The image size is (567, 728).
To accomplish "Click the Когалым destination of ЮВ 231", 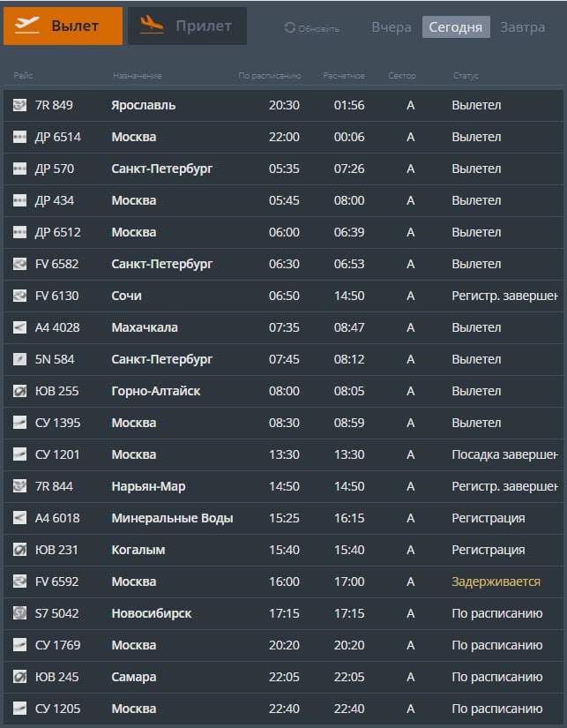I will 138,551.
